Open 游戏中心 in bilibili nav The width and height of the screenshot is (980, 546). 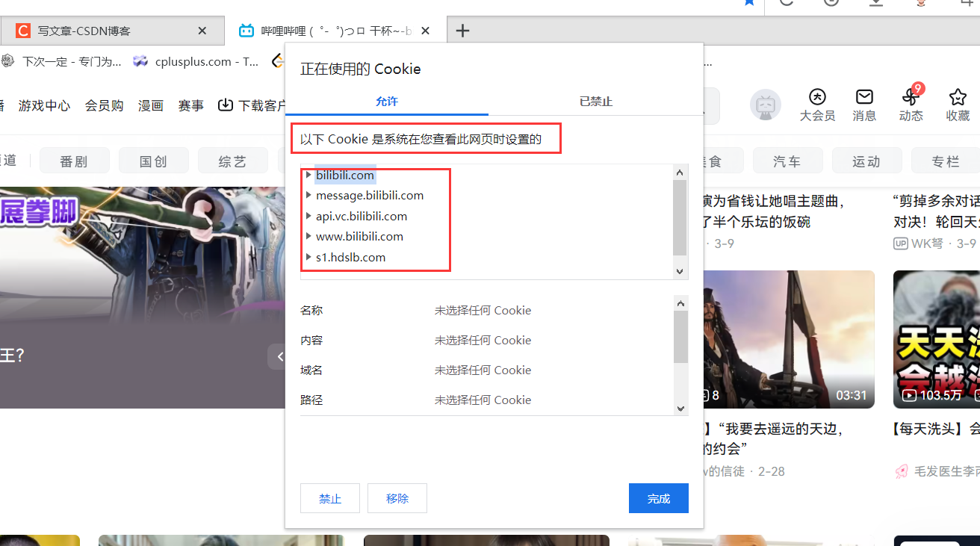(x=45, y=105)
